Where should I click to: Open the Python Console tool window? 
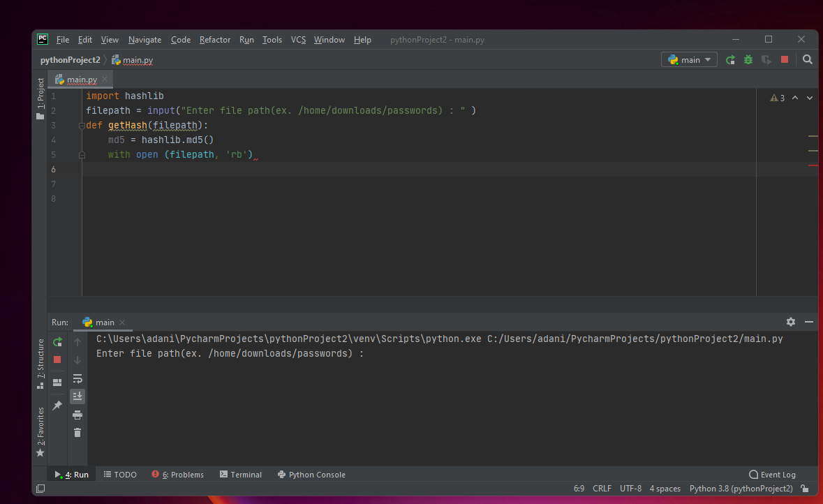311,475
